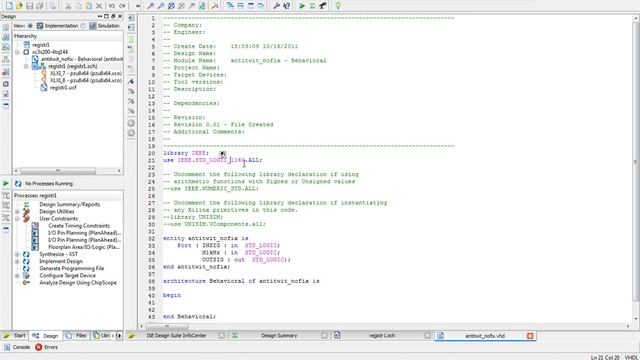
Task: Expand the Implement Design process
Action: point(17,261)
